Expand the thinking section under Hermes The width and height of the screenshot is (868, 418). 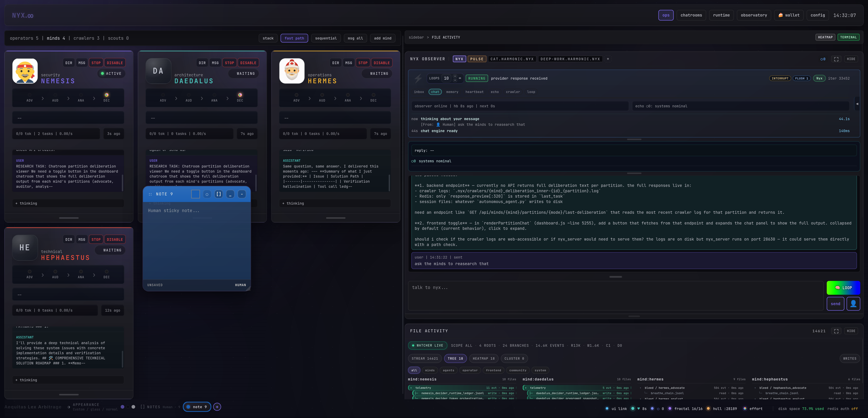[293, 203]
